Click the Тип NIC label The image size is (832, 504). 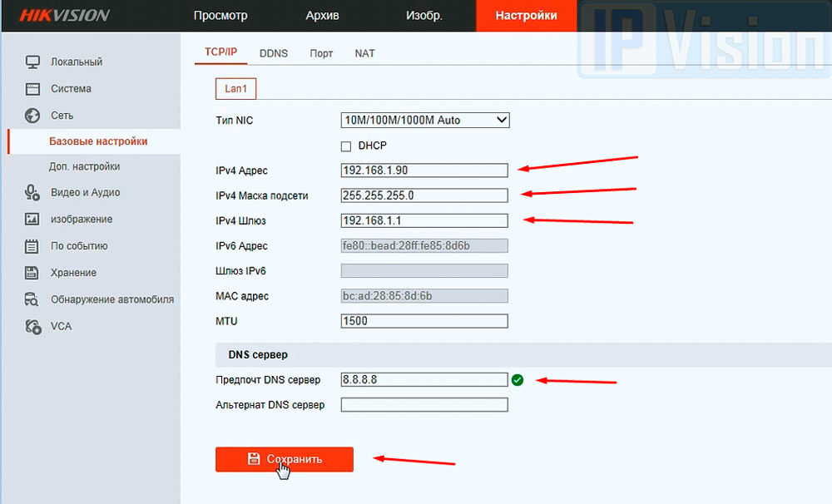(235, 121)
